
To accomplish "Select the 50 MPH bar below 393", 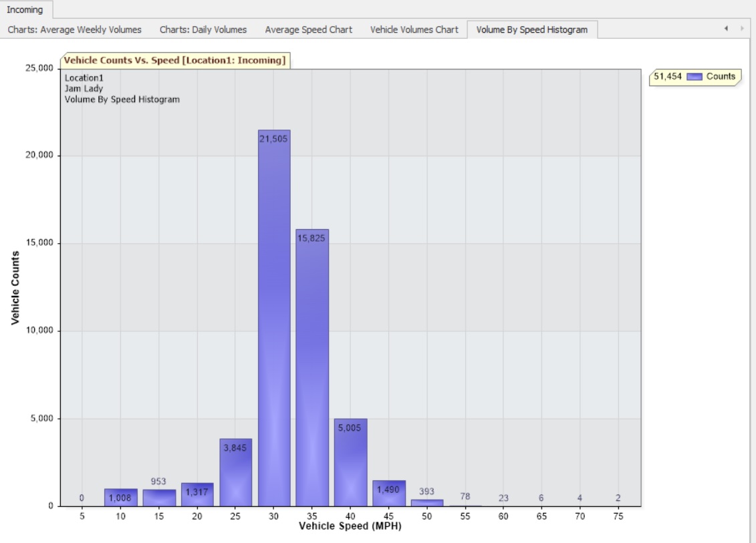I will (426, 502).
